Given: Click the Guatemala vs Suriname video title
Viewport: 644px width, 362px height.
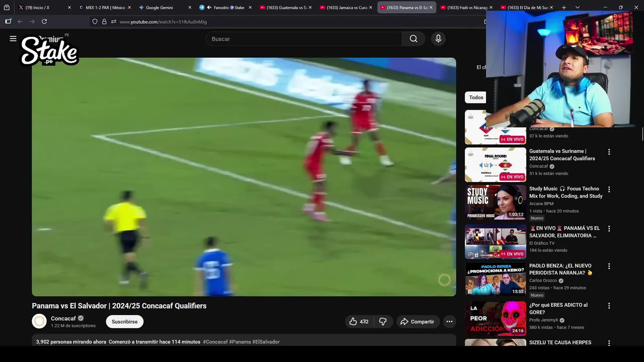Looking at the screenshot, I should [x=562, y=155].
